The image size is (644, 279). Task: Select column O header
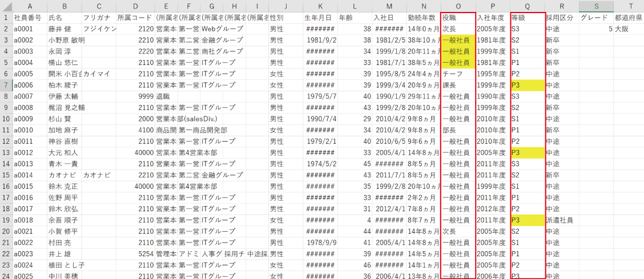[458, 6]
